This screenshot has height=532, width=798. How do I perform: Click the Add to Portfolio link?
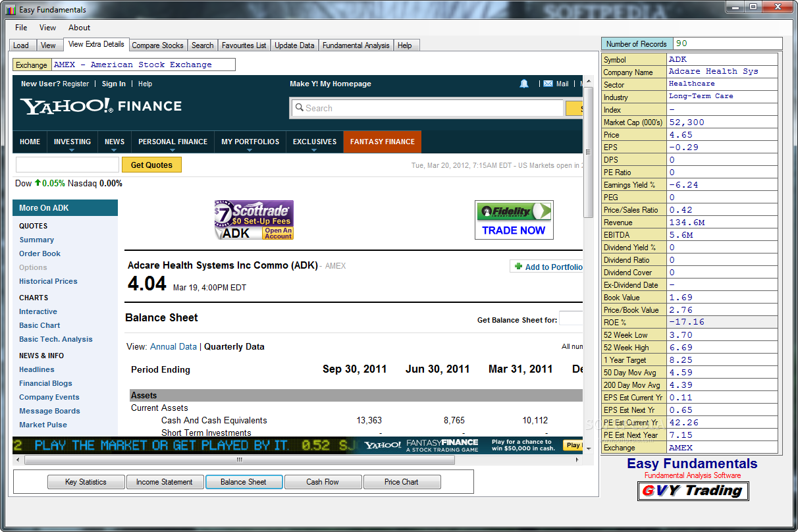click(554, 267)
